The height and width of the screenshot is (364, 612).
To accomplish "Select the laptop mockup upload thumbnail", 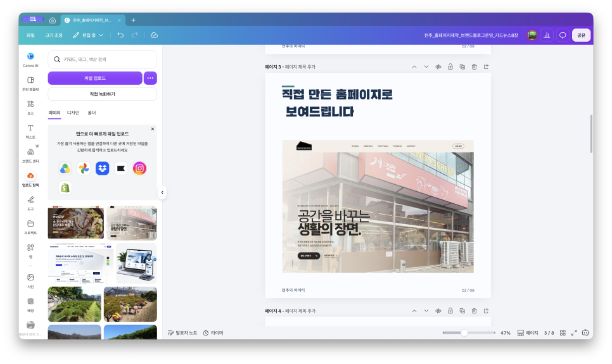I will coord(136,263).
